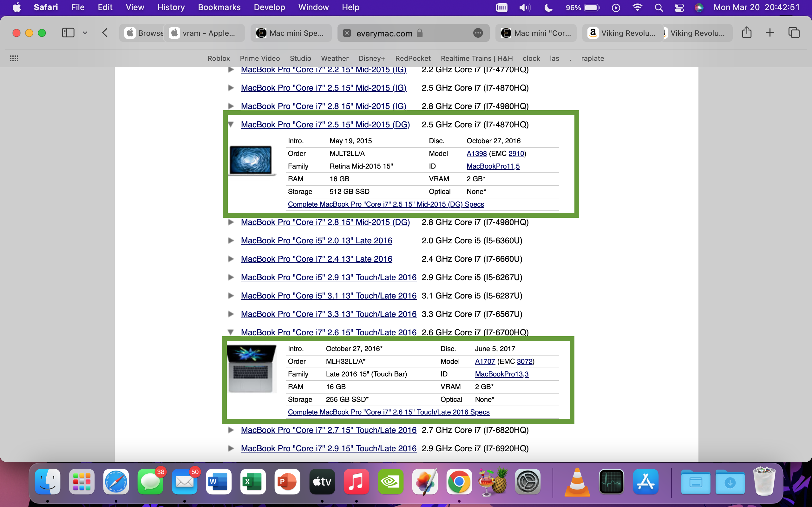Close the everymac.com tab with X
812x507 pixels.
point(347,33)
